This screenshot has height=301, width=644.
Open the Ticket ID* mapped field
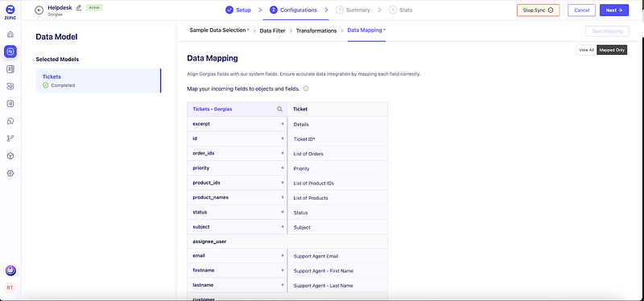pos(337,139)
